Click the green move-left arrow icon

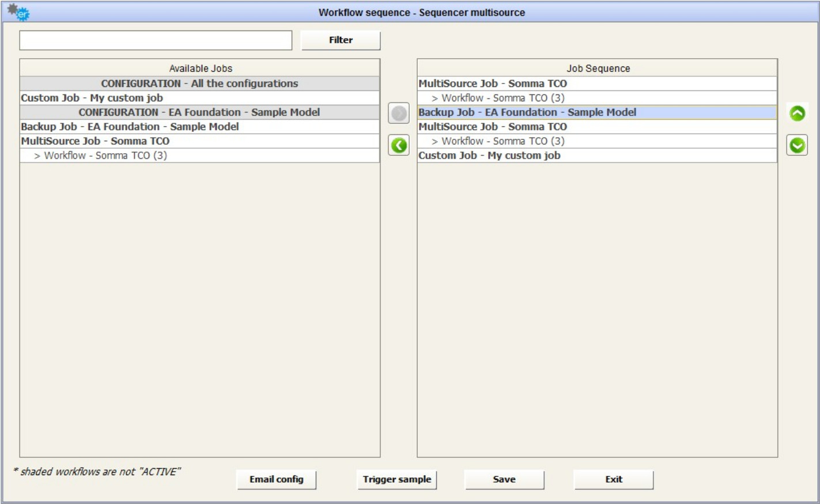399,145
